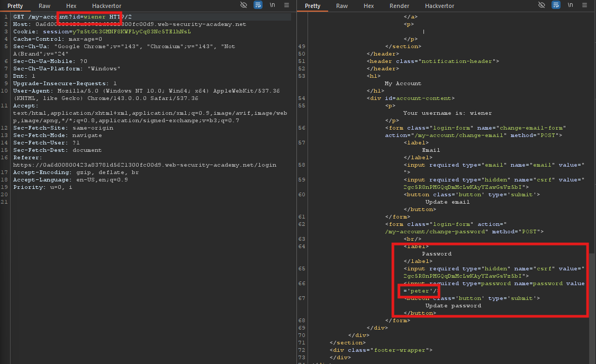Click the notification-header tag line

pos(433,61)
